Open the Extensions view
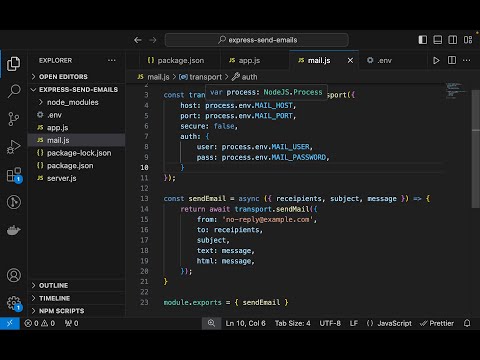 [14, 175]
